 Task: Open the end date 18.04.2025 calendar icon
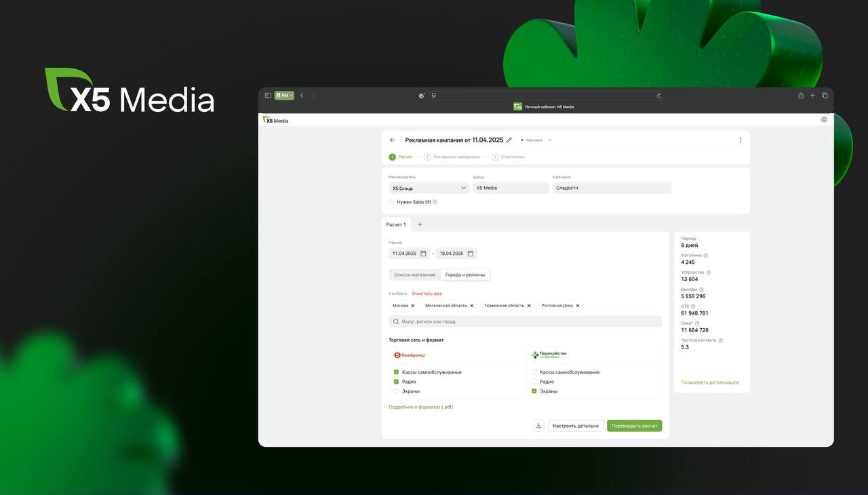pyautogui.click(x=471, y=254)
